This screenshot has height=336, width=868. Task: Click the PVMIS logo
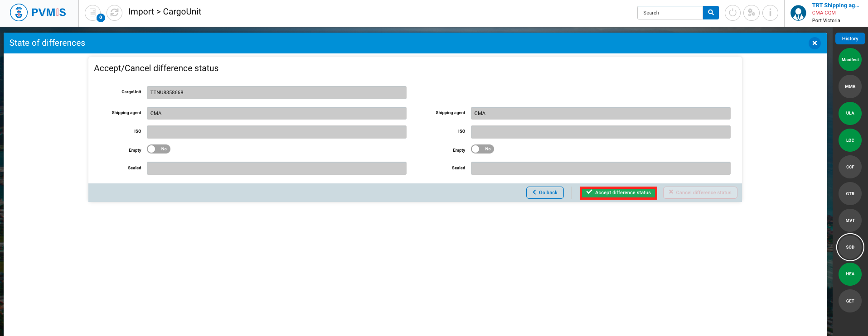(x=38, y=13)
